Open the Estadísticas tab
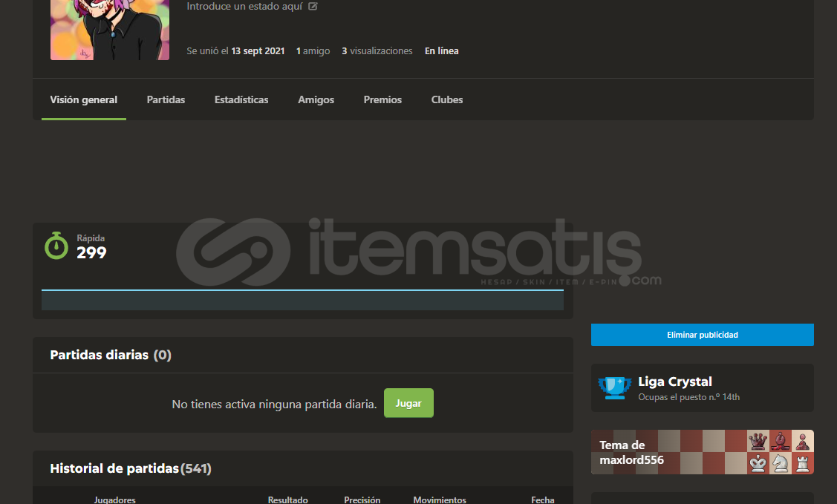 [241, 99]
